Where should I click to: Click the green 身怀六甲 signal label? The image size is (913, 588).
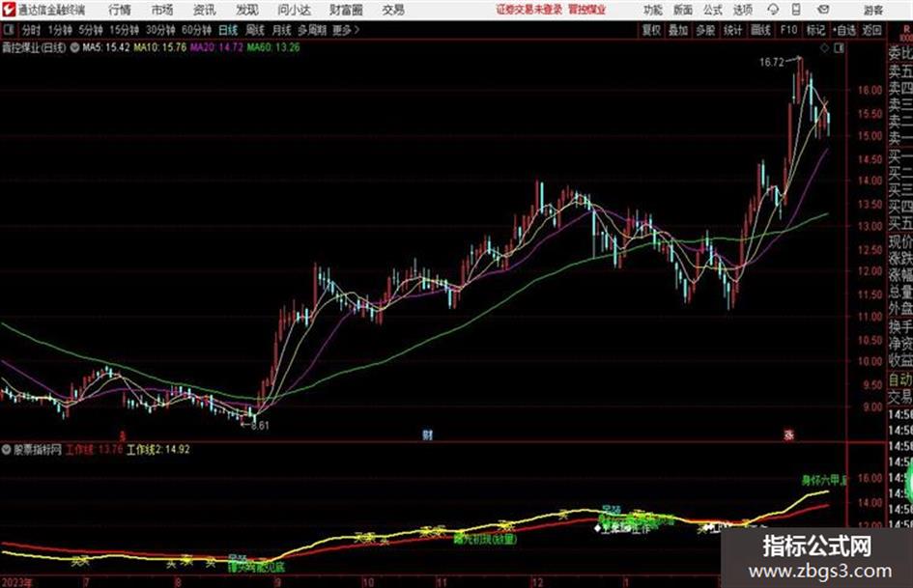(824, 480)
